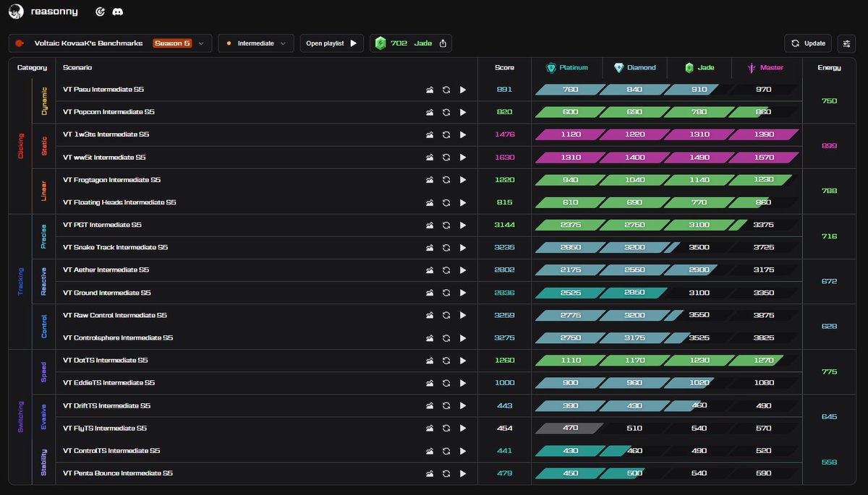This screenshot has height=495, width=868.
Task: Open the Intermediate difficulty dropdown
Action: [x=256, y=43]
